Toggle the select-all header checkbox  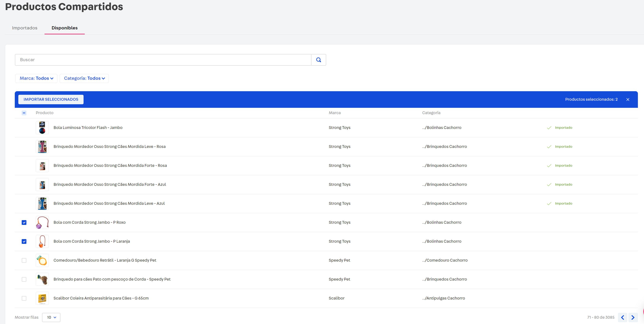(x=24, y=113)
